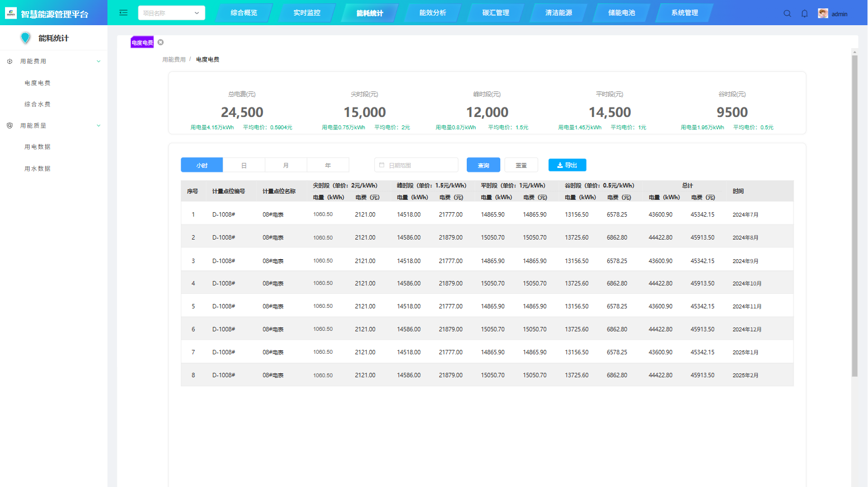Click D-1008# in row 3
The width and height of the screenshot is (868, 487).
223,261
